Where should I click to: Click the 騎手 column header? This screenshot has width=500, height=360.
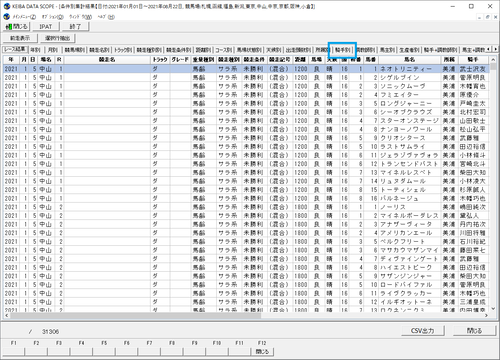point(473,60)
